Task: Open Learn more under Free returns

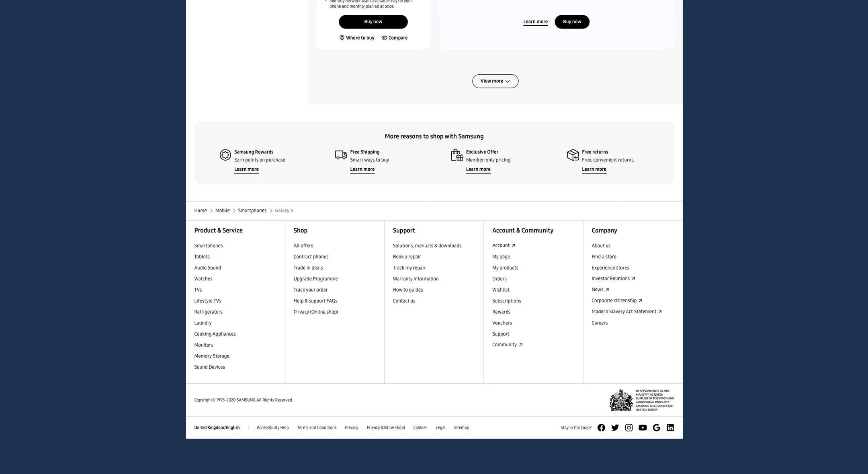Action: [594, 169]
